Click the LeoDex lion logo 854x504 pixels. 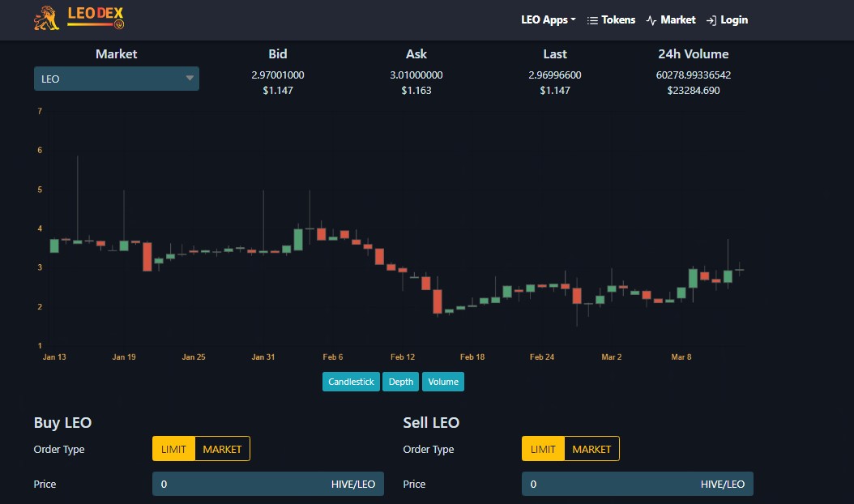46,18
